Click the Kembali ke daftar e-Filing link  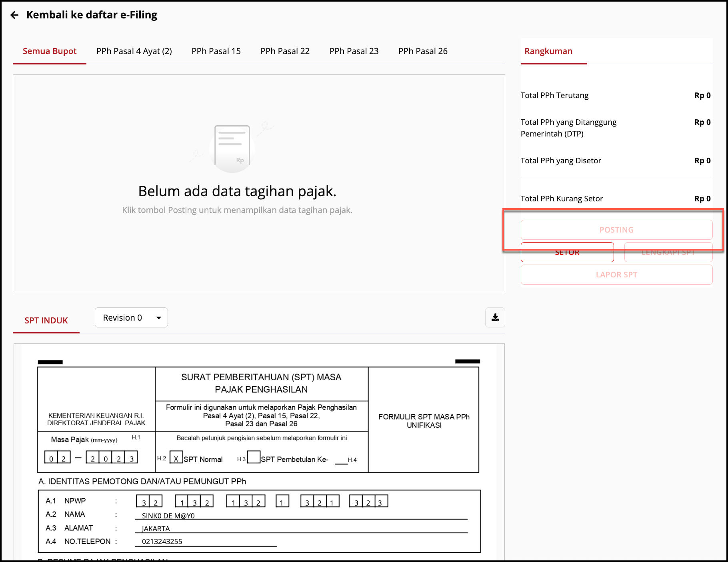[92, 15]
